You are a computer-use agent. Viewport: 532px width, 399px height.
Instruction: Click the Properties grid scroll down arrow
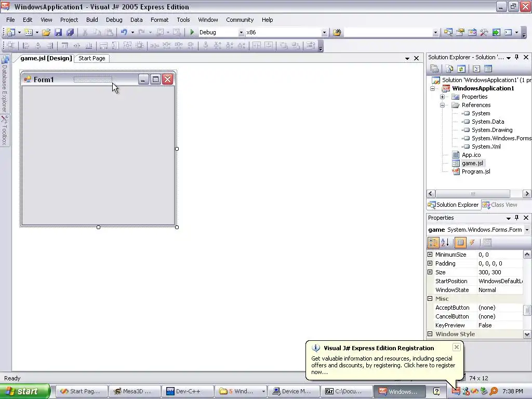point(527,334)
